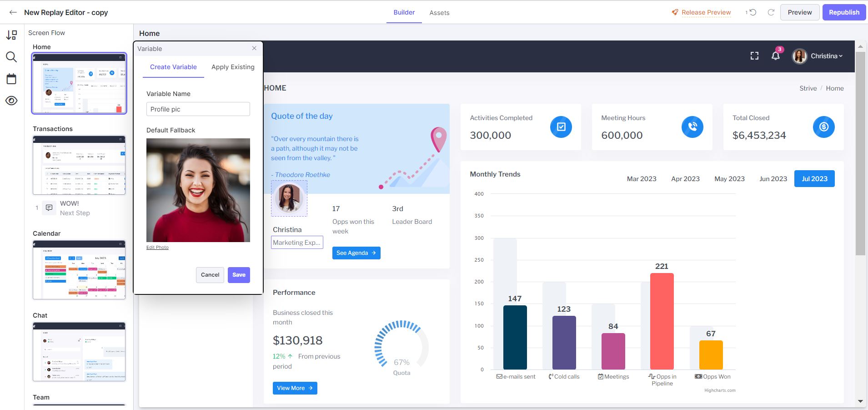Click the Opps in Pipeline bar labeled 221

pyautogui.click(x=662, y=321)
